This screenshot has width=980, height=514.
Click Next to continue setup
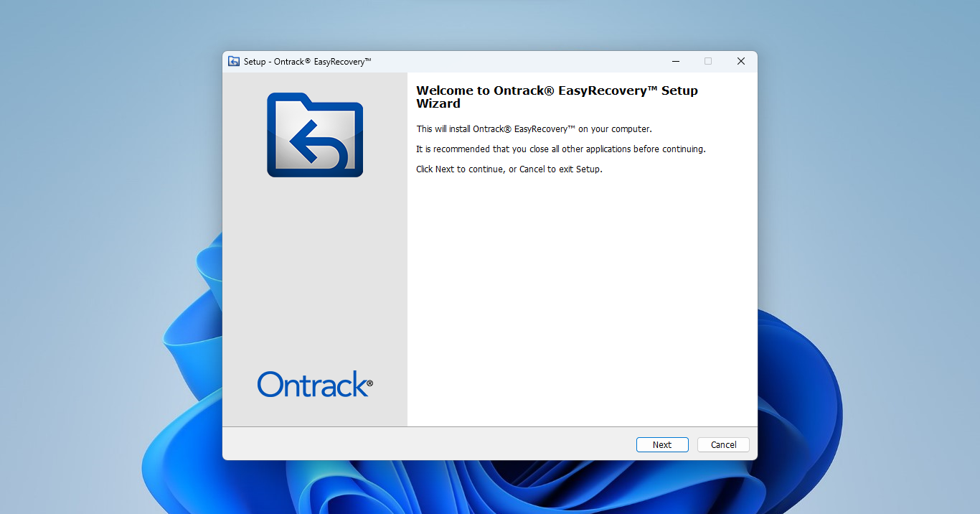(662, 444)
